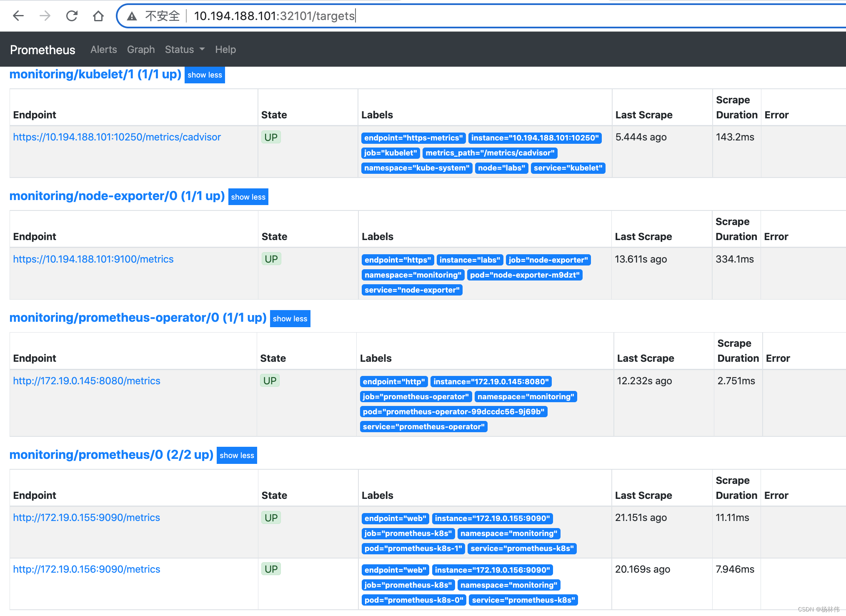Collapse prometheus-operator targets with show less

point(290,319)
